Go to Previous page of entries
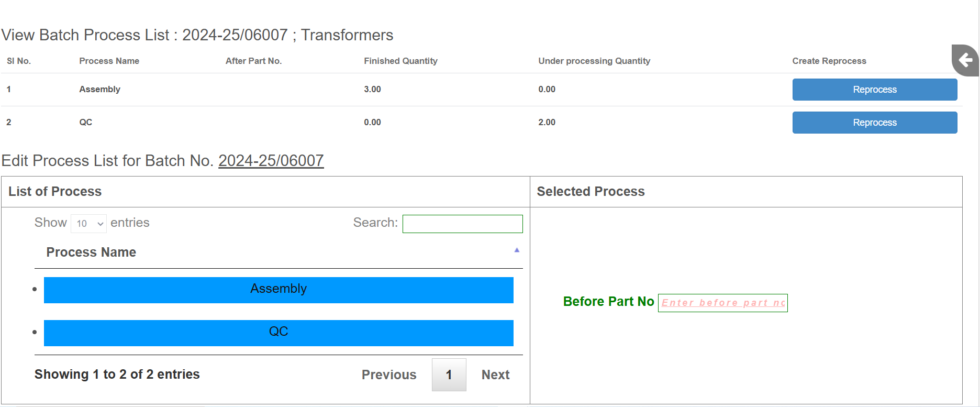The height and width of the screenshot is (407, 980). coord(389,375)
